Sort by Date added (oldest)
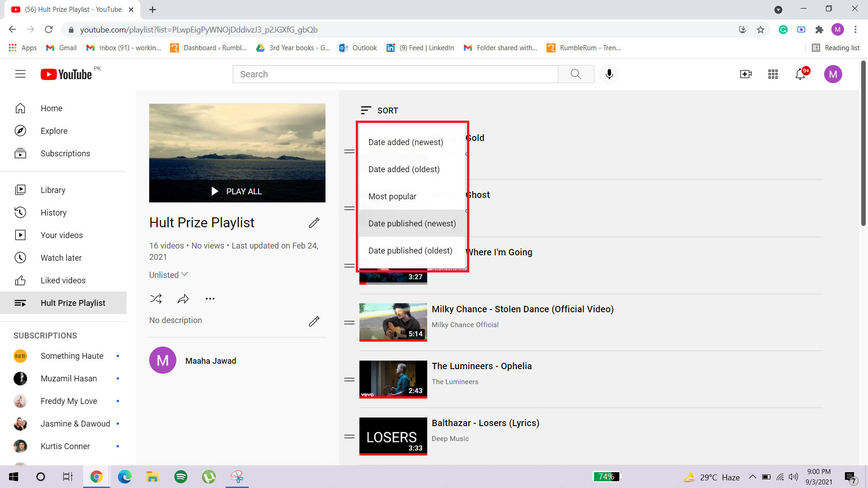Viewport: 868px width, 488px height. pyautogui.click(x=412, y=169)
